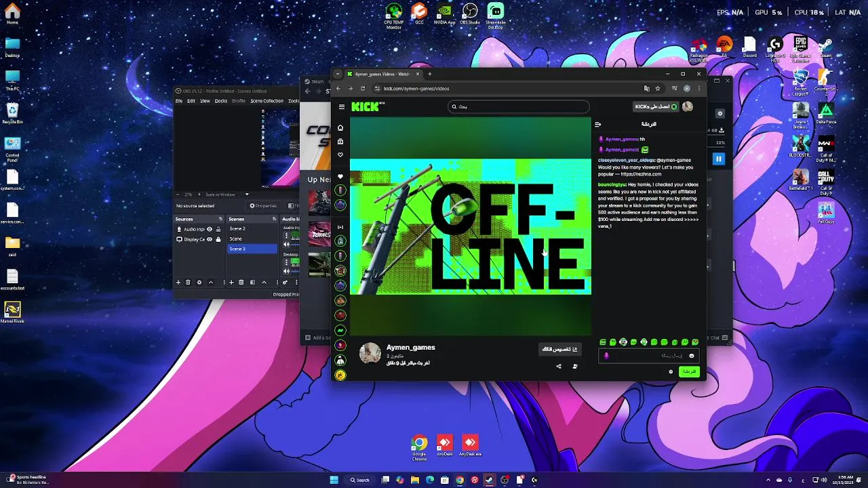Viewport: 868px width, 488px height.
Task: Open source properties gear in OBS Sources
Action: coord(199,282)
